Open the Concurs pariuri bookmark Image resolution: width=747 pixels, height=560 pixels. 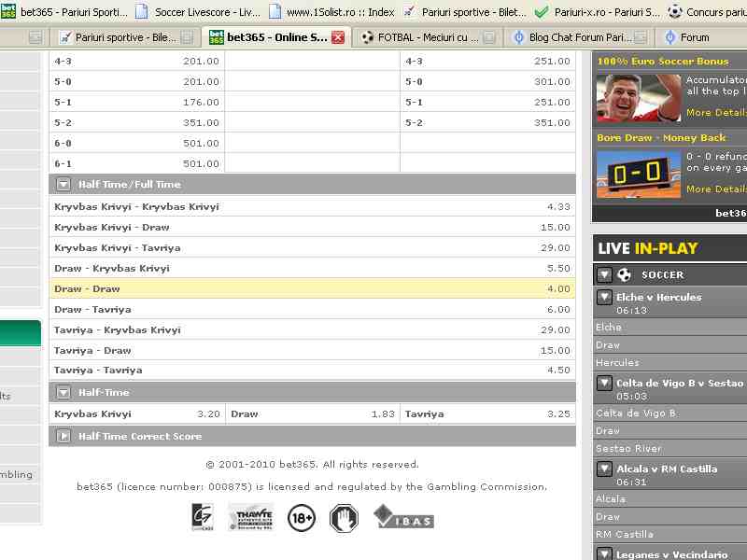pos(707,12)
